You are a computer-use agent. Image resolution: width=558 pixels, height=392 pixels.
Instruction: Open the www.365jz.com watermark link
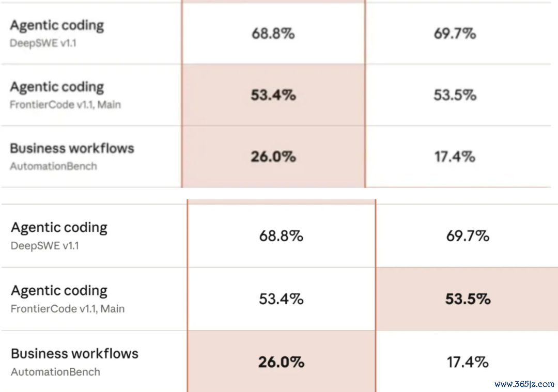tap(524, 384)
